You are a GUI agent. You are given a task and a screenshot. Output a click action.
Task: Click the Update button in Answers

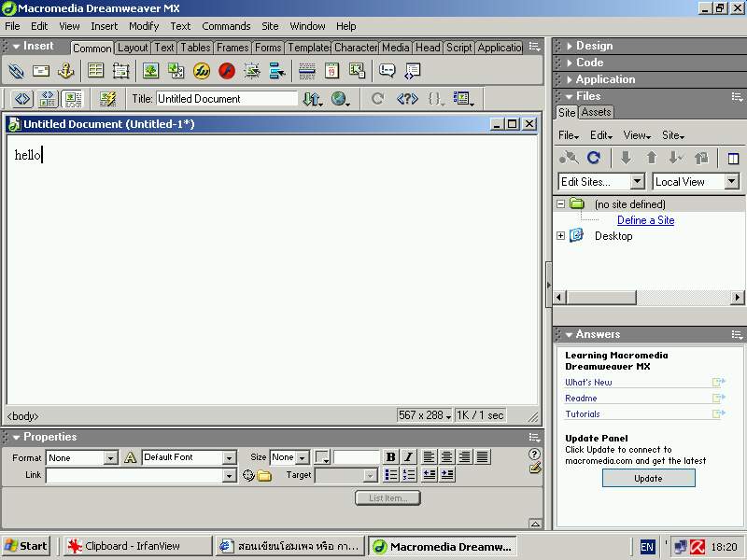tap(648, 478)
